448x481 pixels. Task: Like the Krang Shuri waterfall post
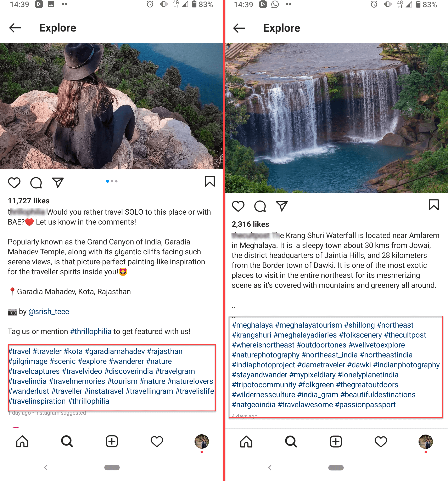click(x=238, y=206)
